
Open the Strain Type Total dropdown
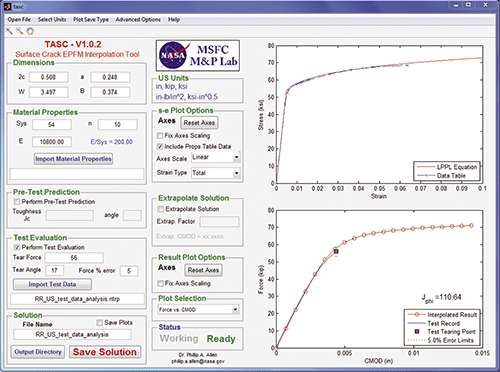coord(216,173)
